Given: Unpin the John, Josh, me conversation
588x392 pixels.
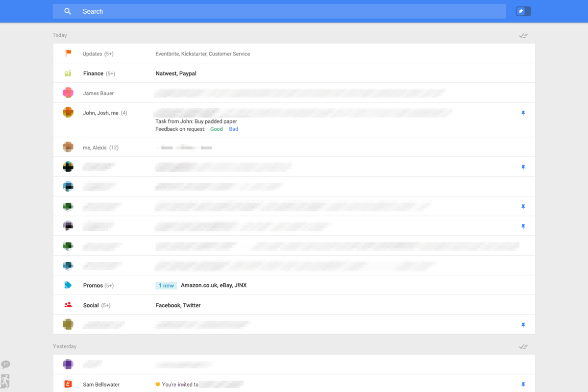Looking at the screenshot, I should [x=523, y=113].
